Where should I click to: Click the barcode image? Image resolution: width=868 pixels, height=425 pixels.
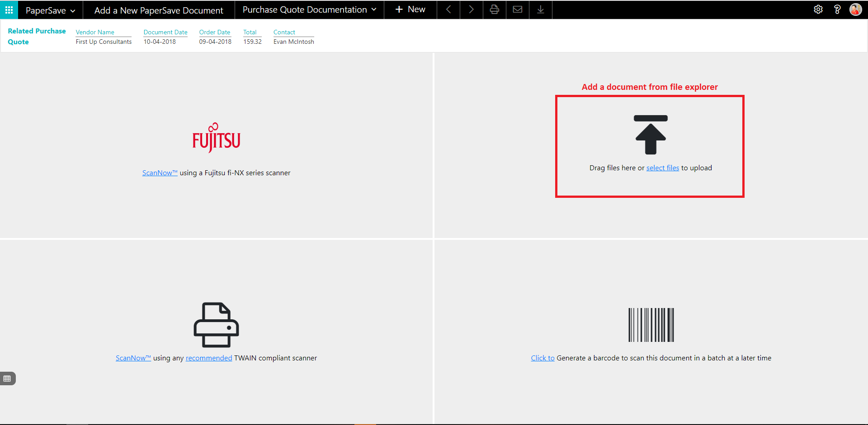(651, 325)
